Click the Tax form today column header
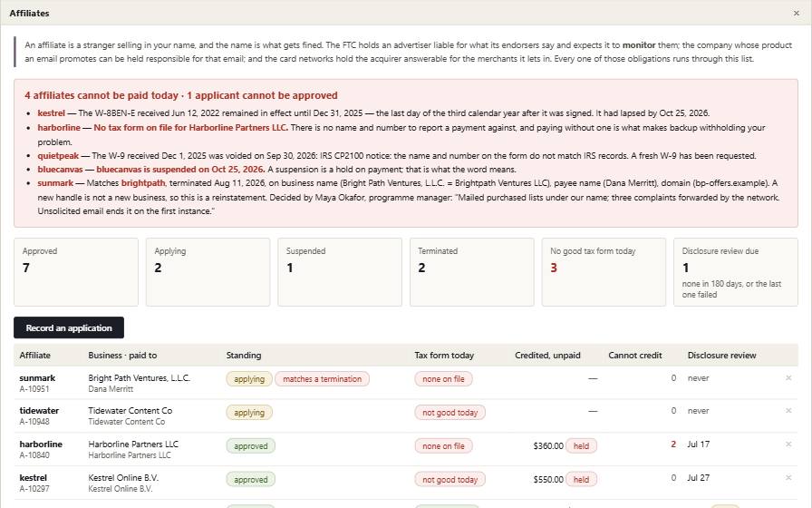The width and height of the screenshot is (812, 508). [444, 355]
